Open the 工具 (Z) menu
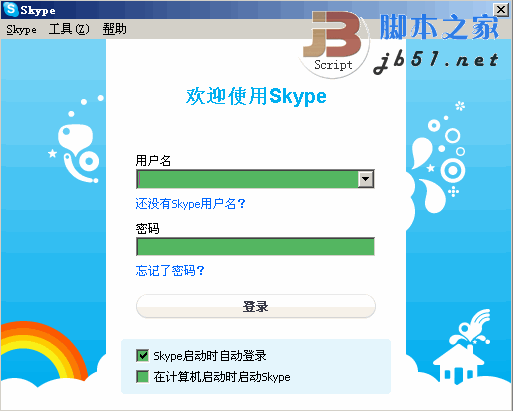The width and height of the screenshot is (513, 411). 69,29
